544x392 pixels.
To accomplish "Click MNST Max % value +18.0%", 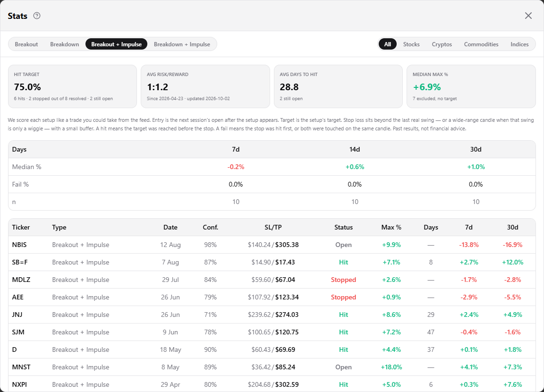I will (x=391, y=367).
